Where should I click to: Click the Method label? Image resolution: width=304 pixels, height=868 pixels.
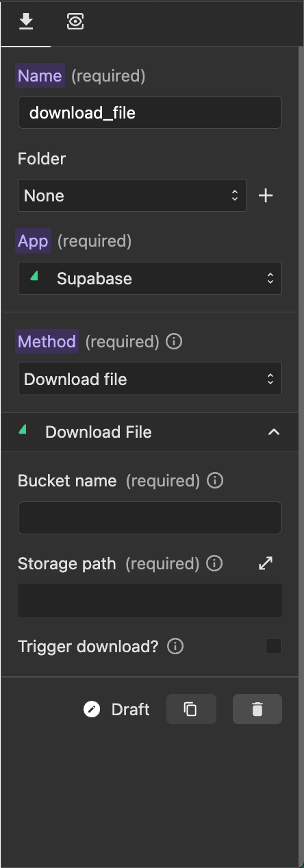47,341
